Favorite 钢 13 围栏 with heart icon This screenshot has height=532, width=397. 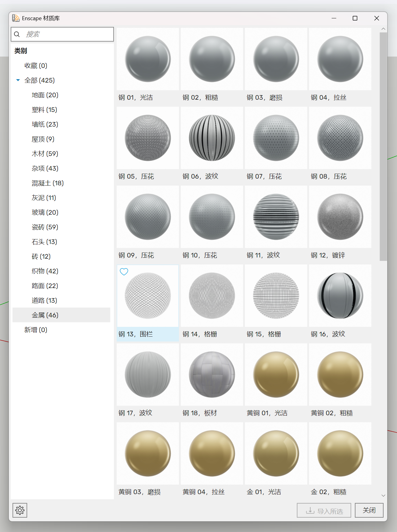point(124,272)
